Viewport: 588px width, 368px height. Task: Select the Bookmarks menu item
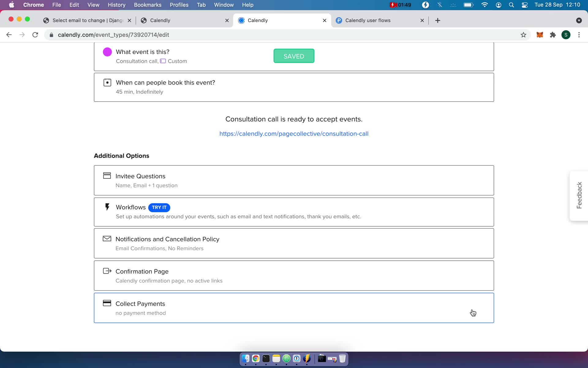click(147, 5)
